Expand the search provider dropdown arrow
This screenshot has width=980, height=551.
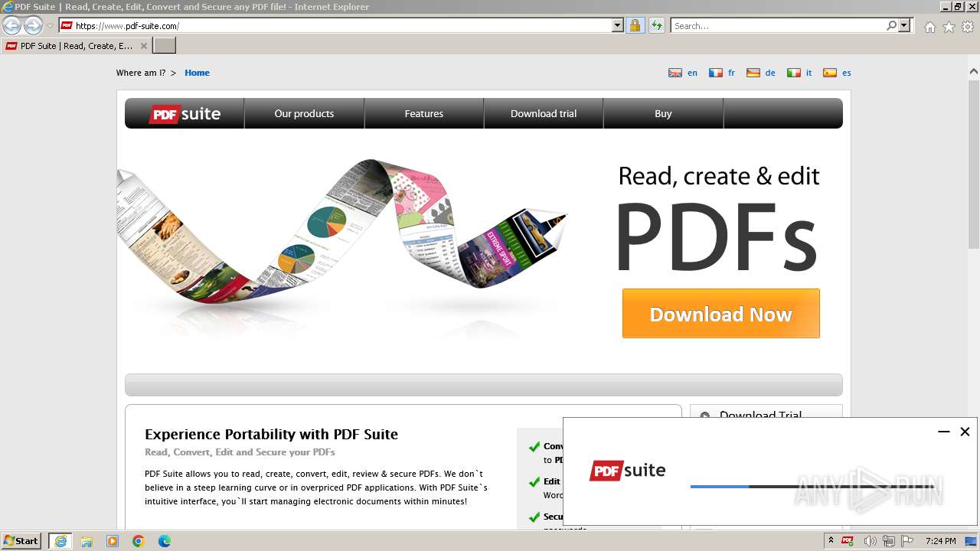tap(904, 26)
